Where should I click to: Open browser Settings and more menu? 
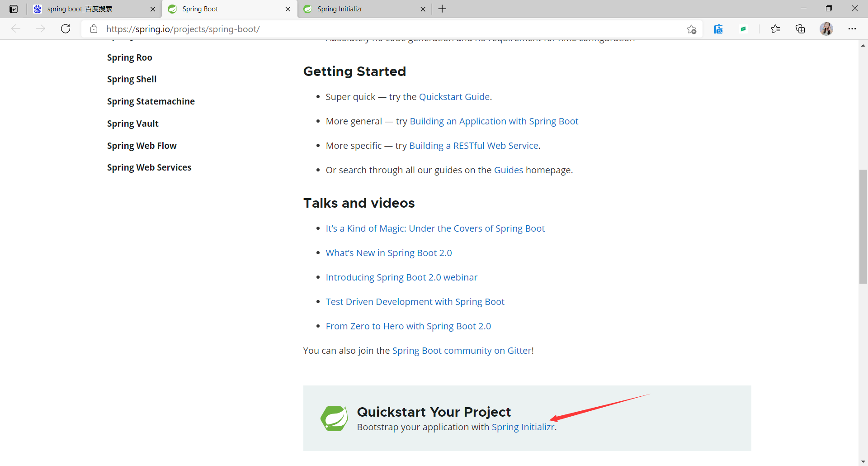coord(852,29)
